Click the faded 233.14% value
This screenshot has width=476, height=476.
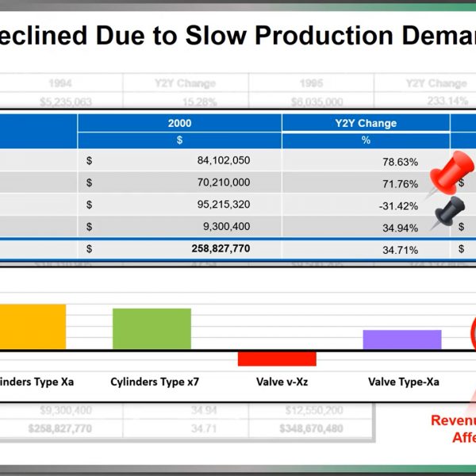point(447,101)
